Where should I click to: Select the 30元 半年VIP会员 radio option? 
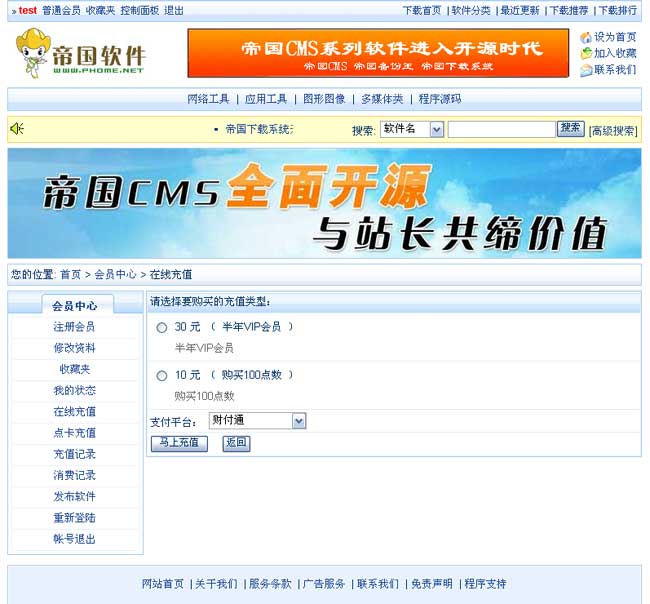click(x=162, y=327)
